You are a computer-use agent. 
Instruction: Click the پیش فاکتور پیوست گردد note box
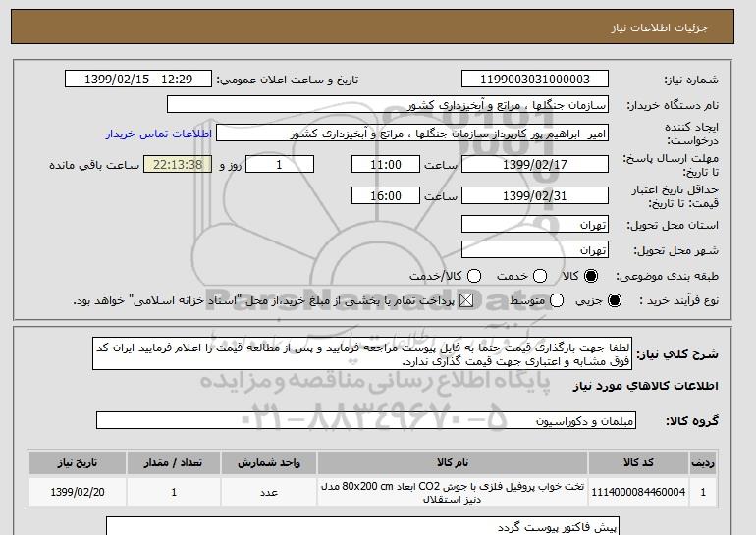pos(362,526)
